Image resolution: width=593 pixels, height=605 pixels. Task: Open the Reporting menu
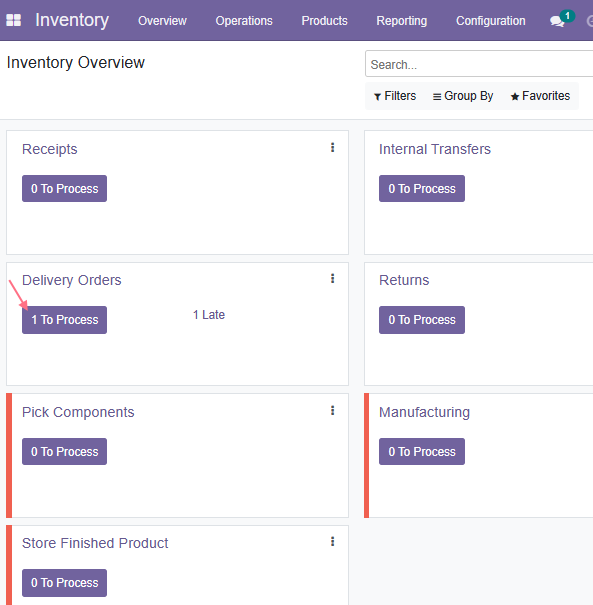point(402,20)
